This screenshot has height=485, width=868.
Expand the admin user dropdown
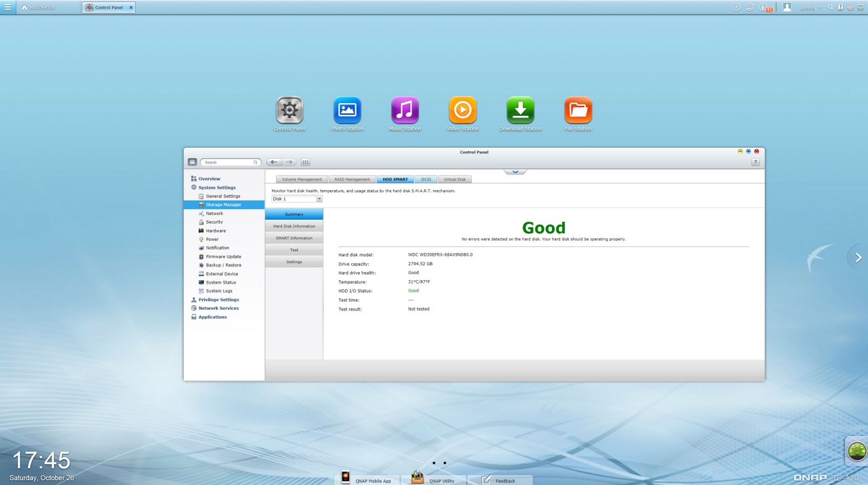(820, 7)
